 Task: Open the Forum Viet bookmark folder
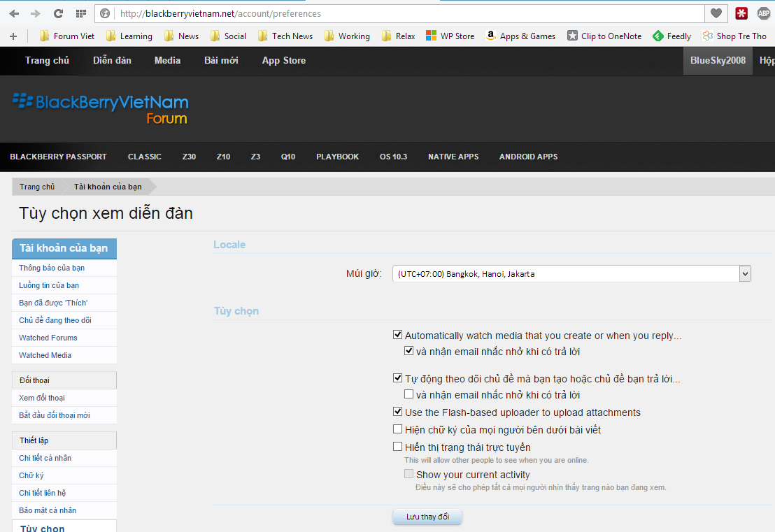click(x=66, y=36)
